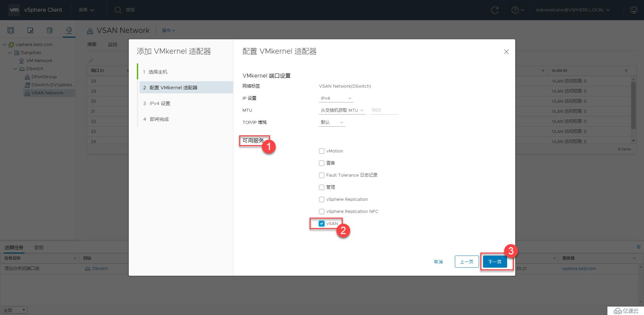Open Administrator@VSPHERE.LOCAL user dropdown
The width and height of the screenshot is (644, 315).
click(573, 10)
